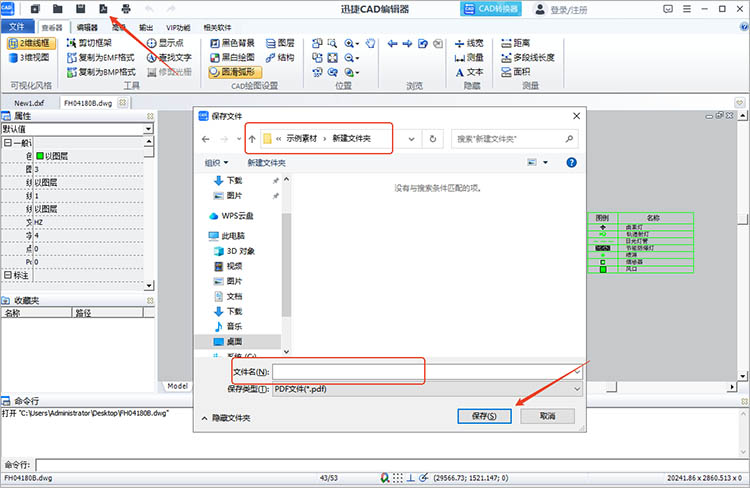Switch to New1.dxf document tab
750x488 pixels.
(x=29, y=103)
